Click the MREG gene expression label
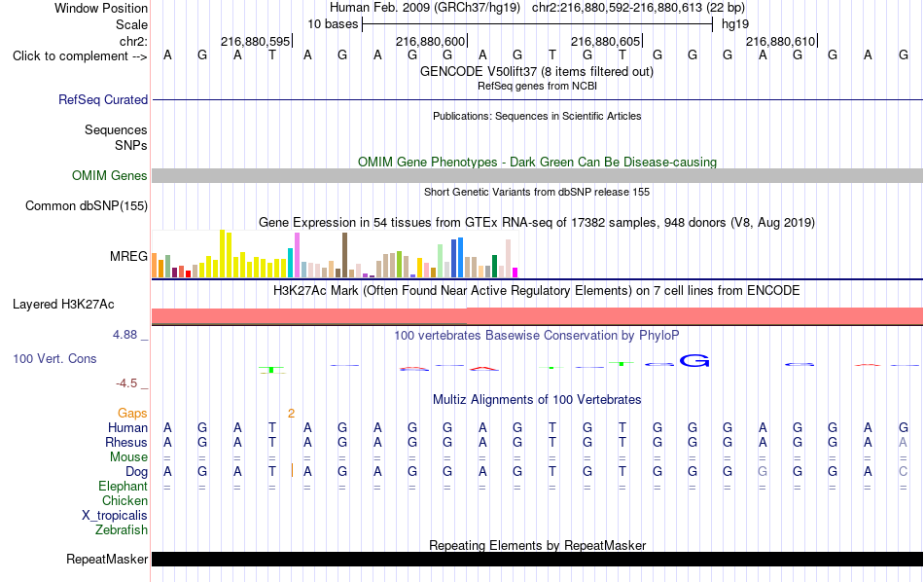This screenshot has width=924, height=582. 128,257
